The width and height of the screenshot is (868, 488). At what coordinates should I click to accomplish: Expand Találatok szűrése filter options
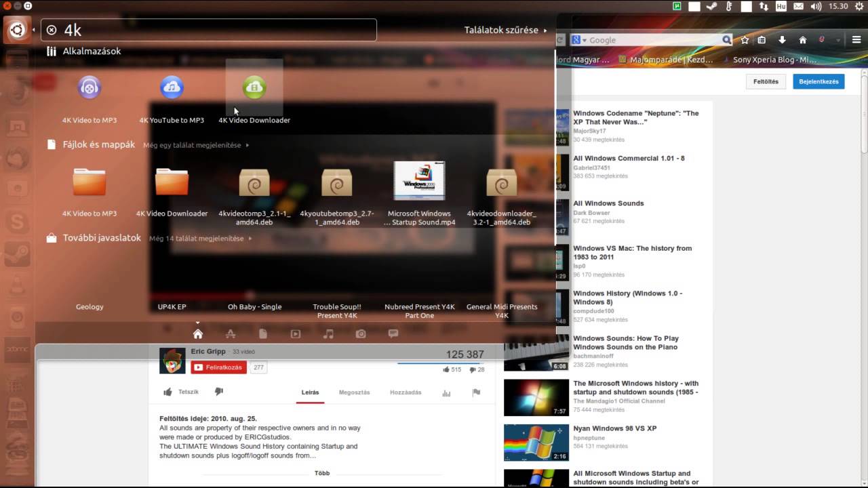click(505, 30)
